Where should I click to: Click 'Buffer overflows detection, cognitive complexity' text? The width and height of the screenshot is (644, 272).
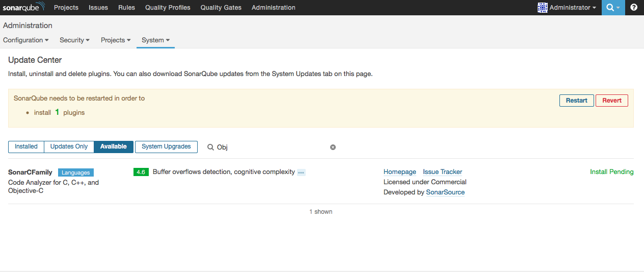tap(224, 172)
